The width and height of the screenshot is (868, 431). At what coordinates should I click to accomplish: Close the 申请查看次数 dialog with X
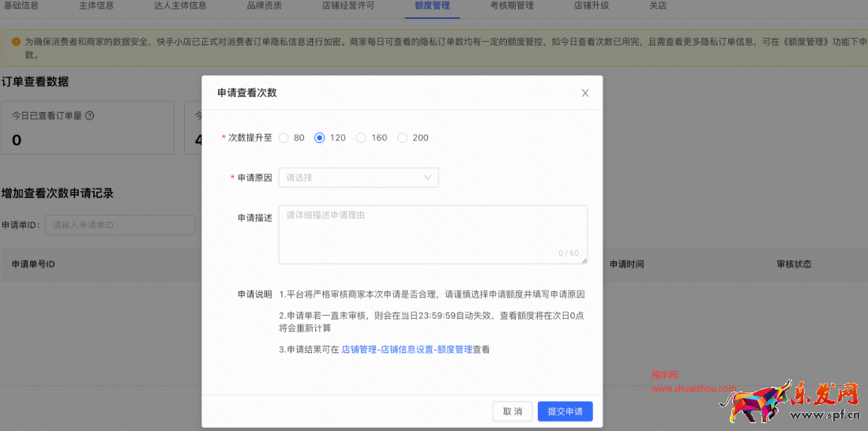[x=585, y=93]
